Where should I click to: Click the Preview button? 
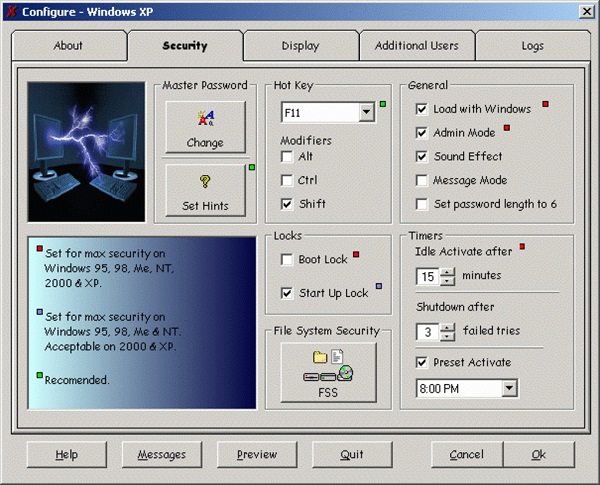257,454
